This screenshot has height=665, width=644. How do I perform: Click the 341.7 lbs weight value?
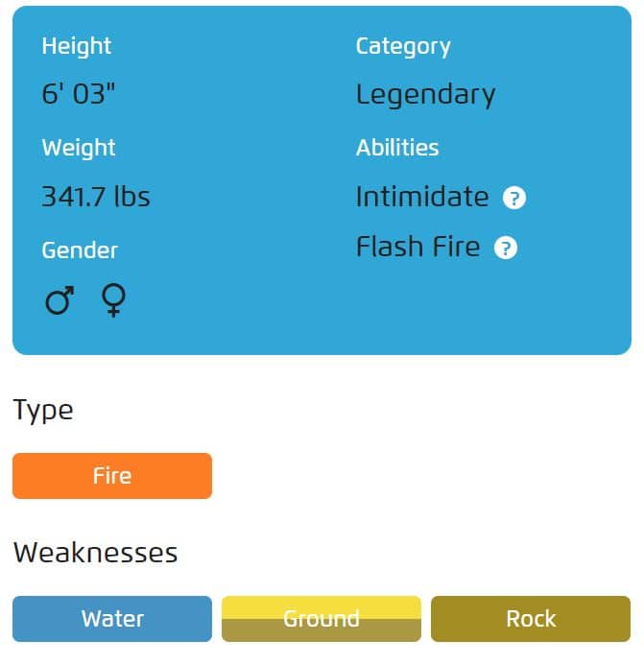pos(96,197)
